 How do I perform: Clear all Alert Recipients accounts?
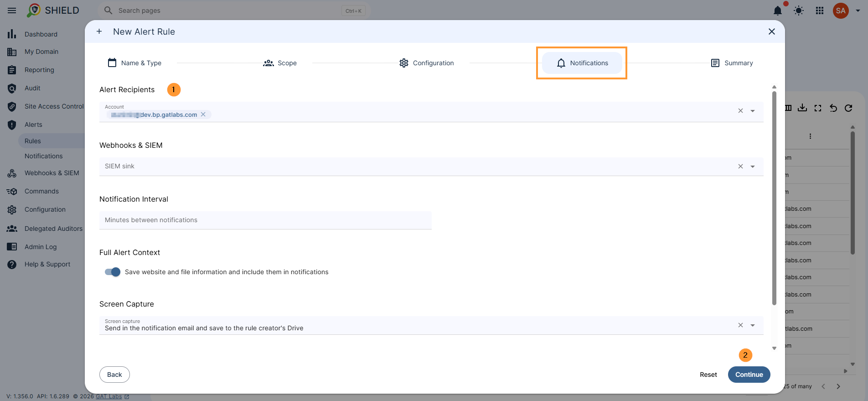[x=740, y=111]
